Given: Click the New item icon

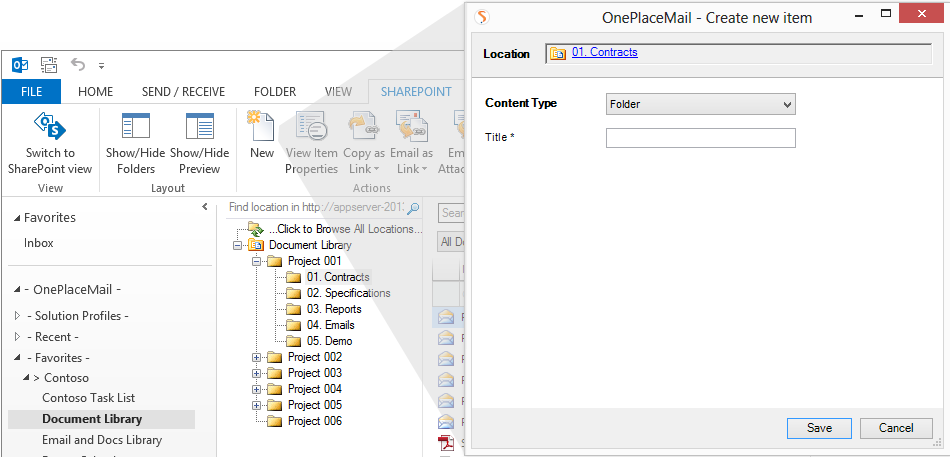Looking at the screenshot, I should [261, 126].
